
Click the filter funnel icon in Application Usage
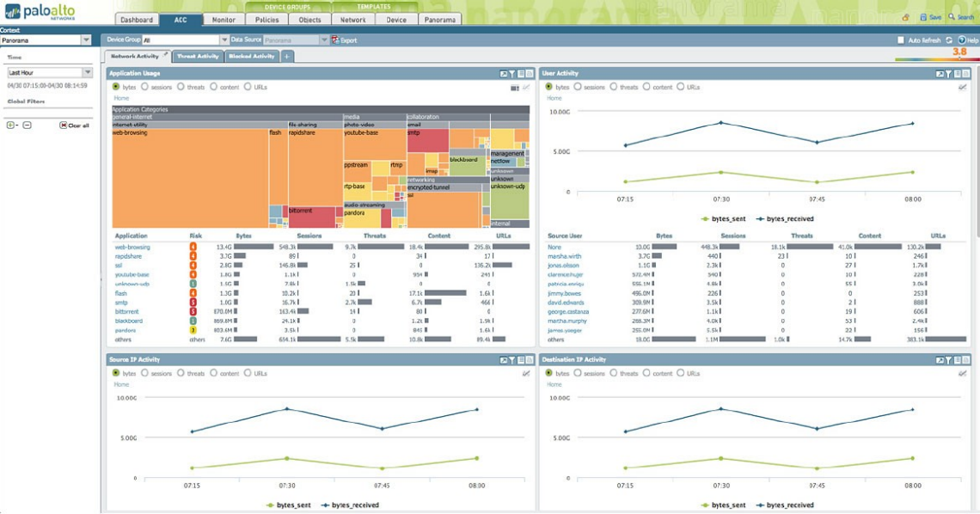[x=511, y=74]
